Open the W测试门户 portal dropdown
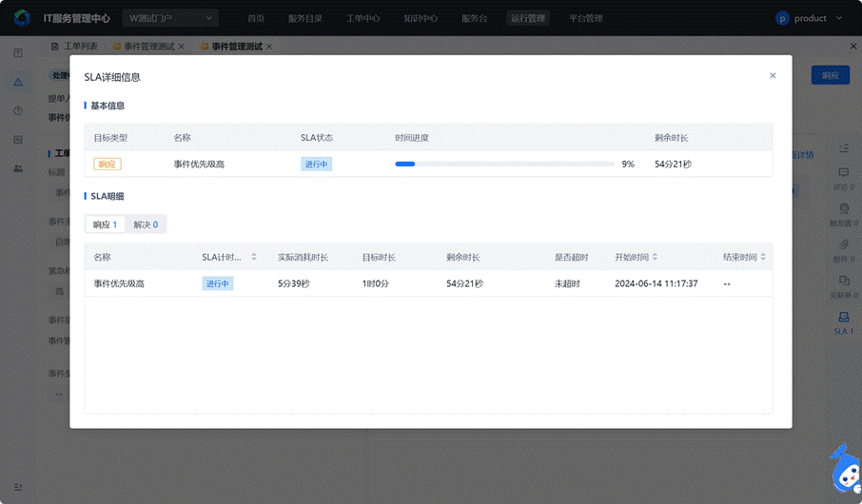The image size is (862, 504). coord(170,18)
